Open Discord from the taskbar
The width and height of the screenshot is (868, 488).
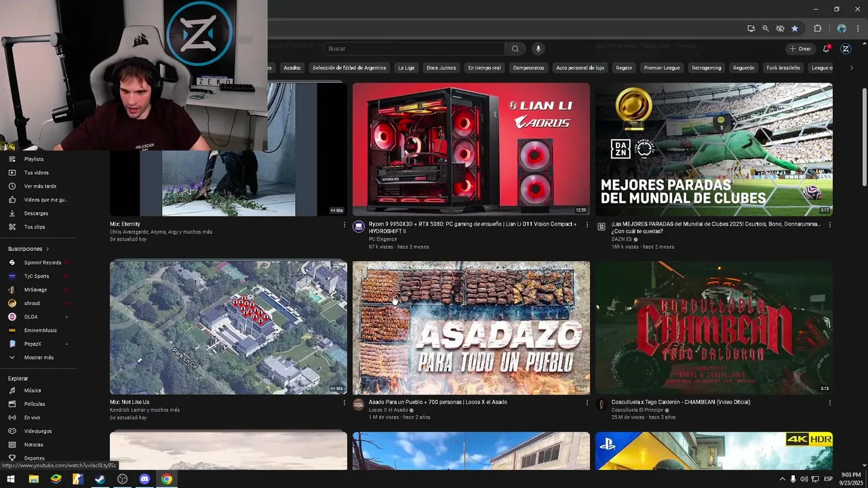point(144,479)
